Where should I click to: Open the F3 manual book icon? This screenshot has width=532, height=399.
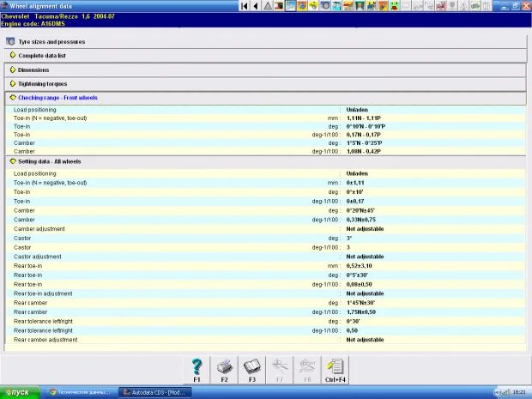coord(251,369)
